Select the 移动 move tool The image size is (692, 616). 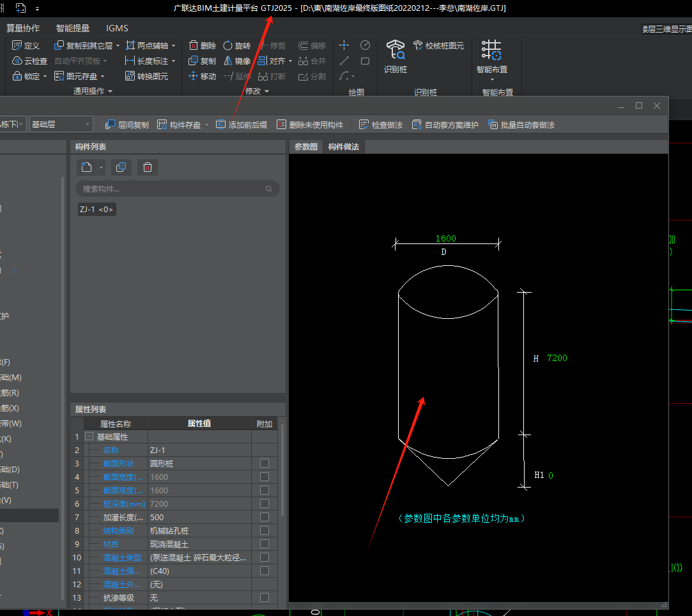tap(202, 76)
